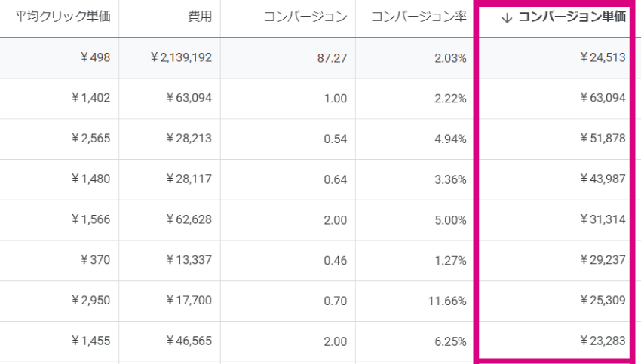Select total conversions cell 87.27
This screenshot has width=641, height=364.
pyautogui.click(x=332, y=57)
